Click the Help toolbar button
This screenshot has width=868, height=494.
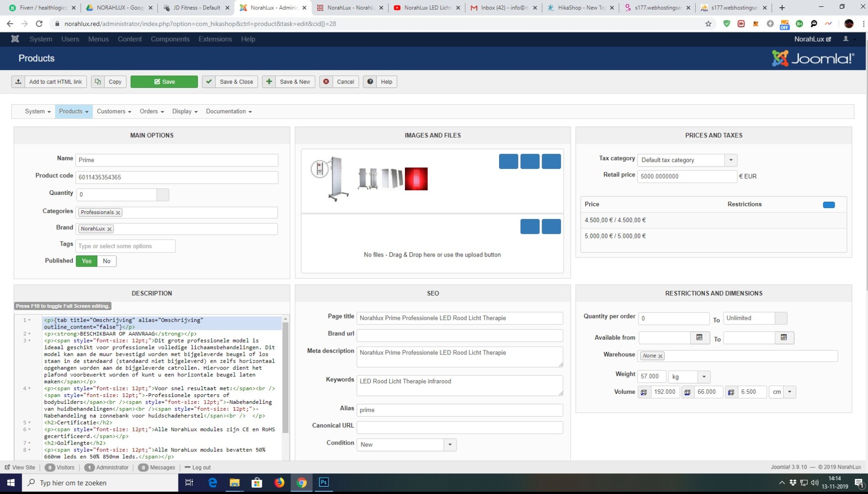click(x=380, y=82)
